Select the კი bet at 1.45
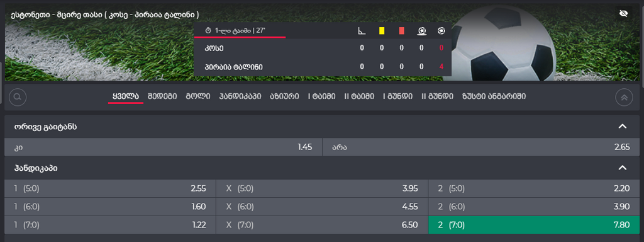This screenshot has width=644, height=242. pyautogui.click(x=163, y=147)
